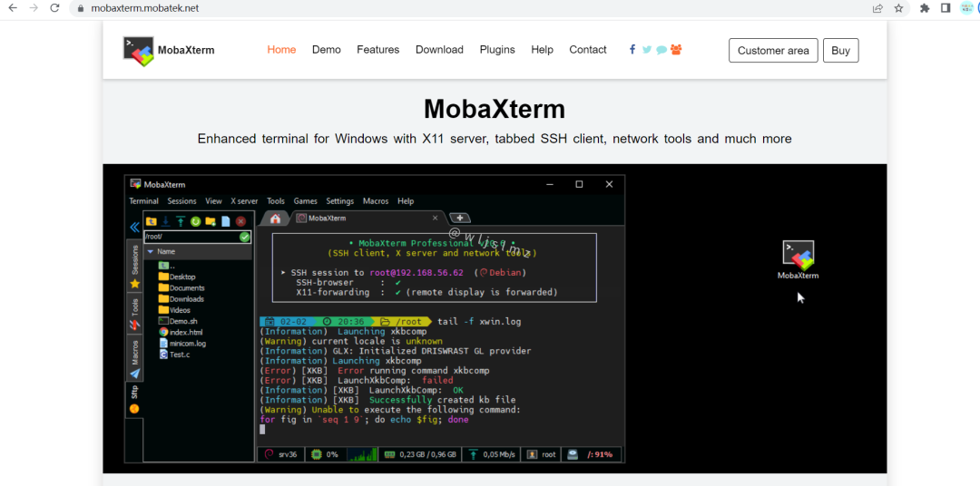This screenshot has height=486, width=980.
Task: Click the address bar padlock icon
Action: click(x=80, y=9)
